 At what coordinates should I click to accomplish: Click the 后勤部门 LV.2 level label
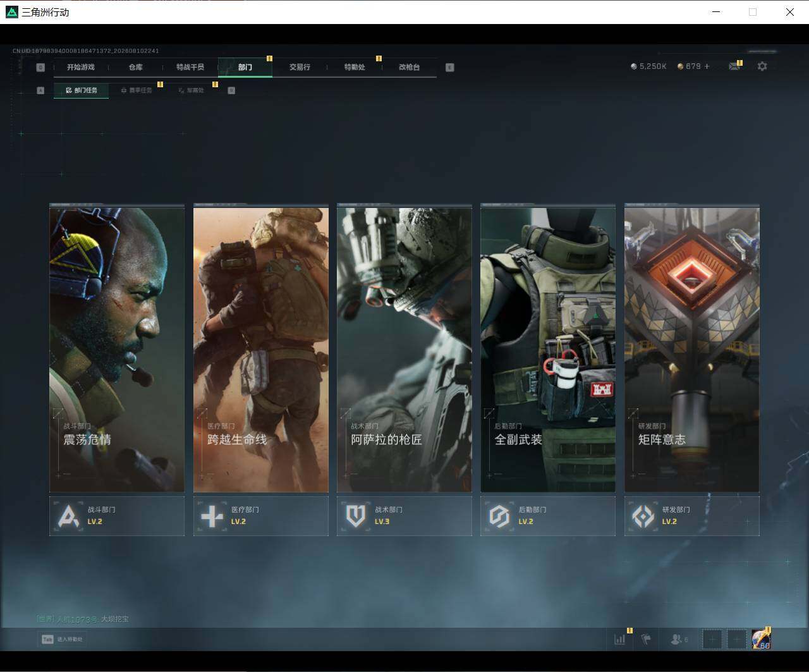(x=526, y=522)
